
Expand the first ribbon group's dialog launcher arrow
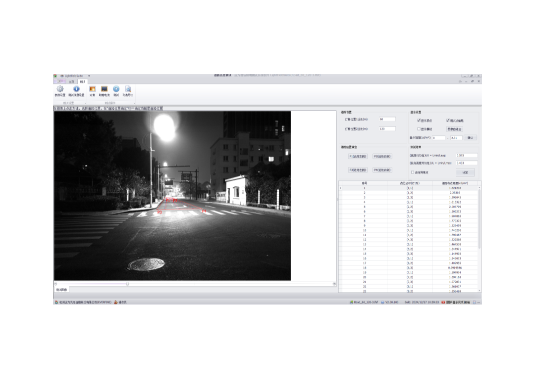pos(85,103)
